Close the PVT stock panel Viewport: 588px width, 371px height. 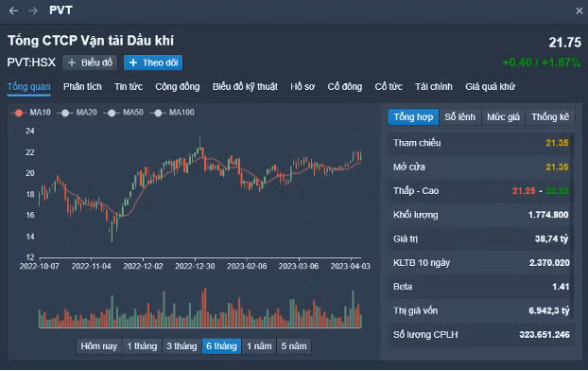(579, 11)
